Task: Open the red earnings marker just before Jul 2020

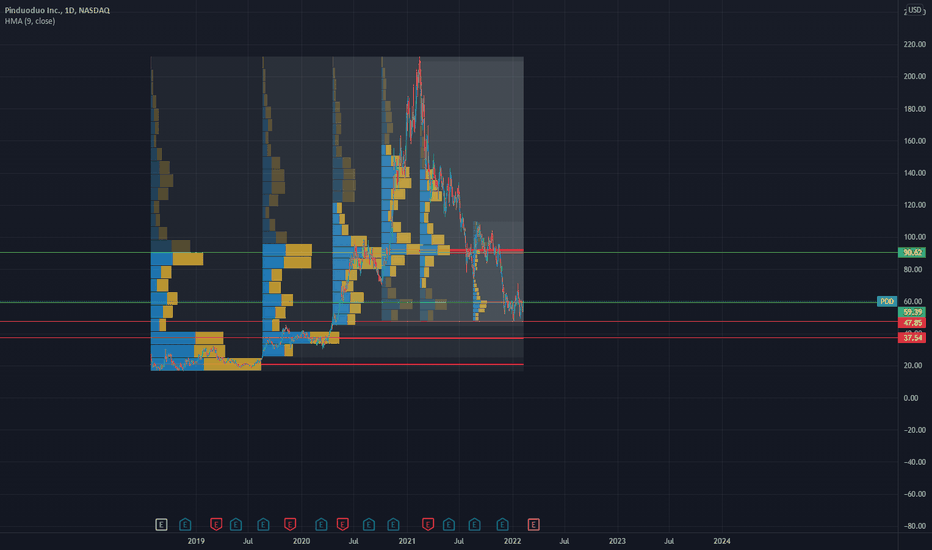Action: tap(342, 524)
